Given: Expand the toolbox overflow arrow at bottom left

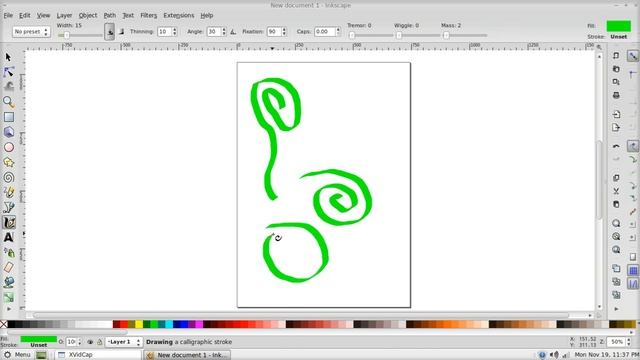Looking at the screenshot, I should (x=9, y=309).
